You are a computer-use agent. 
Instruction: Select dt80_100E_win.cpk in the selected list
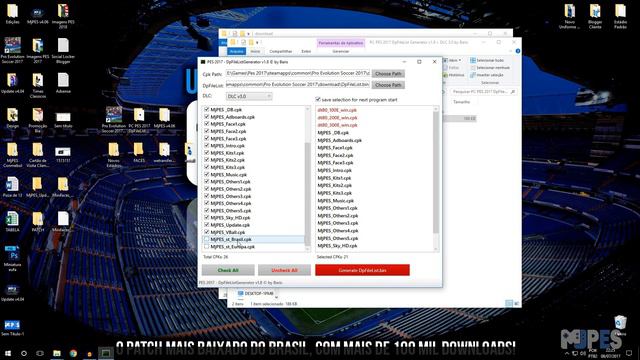pyautogui.click(x=337, y=110)
